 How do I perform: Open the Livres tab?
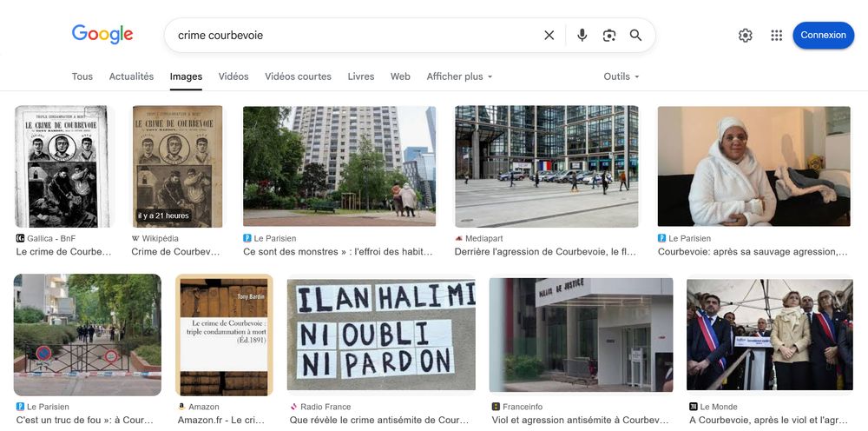click(361, 76)
